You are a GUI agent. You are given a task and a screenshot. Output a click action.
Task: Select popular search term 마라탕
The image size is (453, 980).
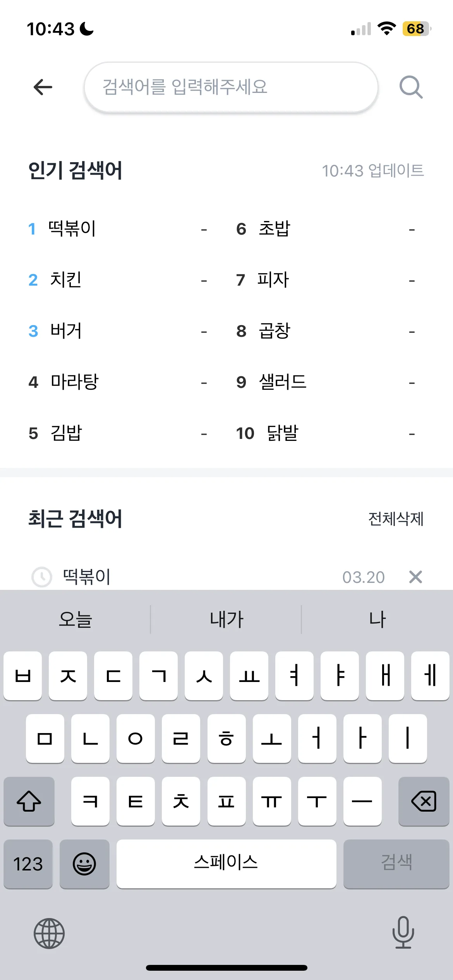(x=75, y=382)
